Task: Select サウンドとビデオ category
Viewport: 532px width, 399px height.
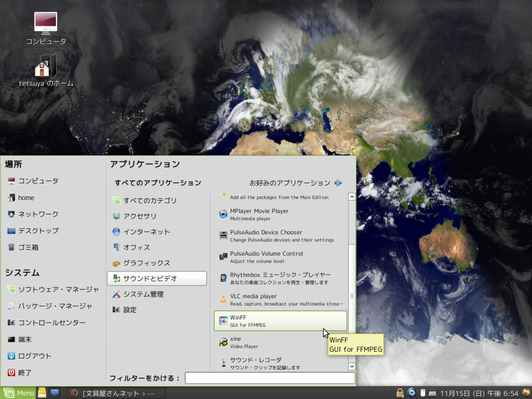Action: pos(157,278)
